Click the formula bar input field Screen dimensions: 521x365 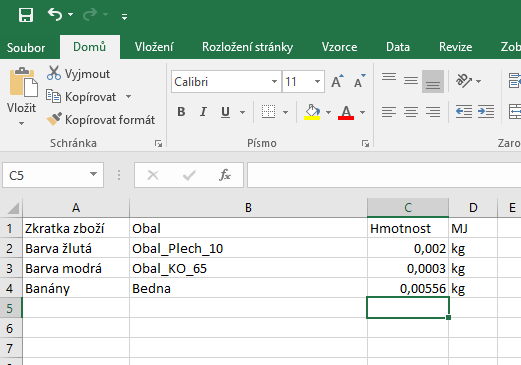click(384, 175)
